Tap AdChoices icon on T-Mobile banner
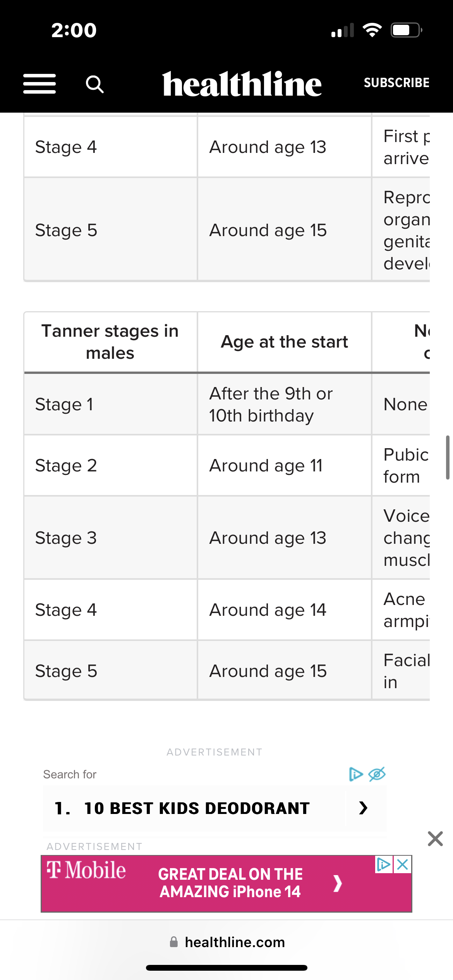Viewport: 453px width, 980px height. [x=384, y=864]
